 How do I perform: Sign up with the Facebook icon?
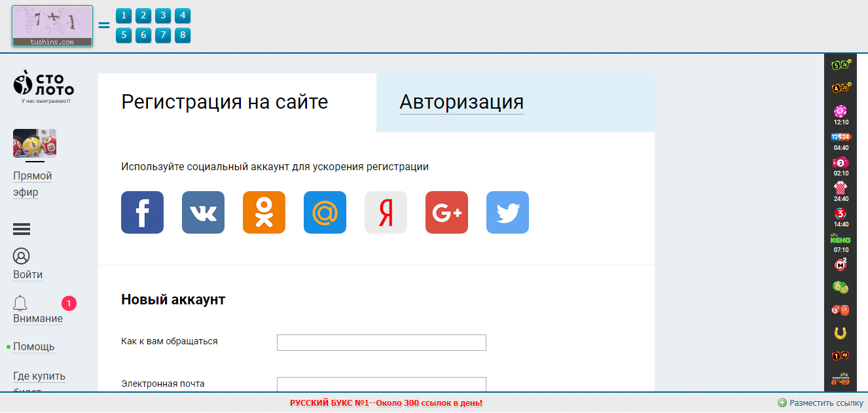(142, 212)
